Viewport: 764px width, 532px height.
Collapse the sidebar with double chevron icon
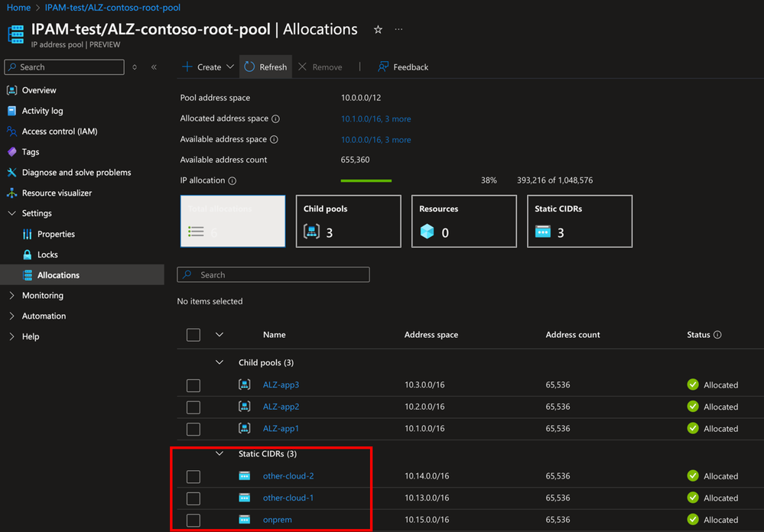click(x=154, y=67)
